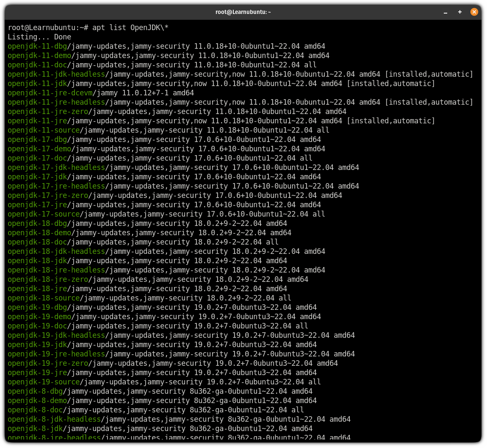Image resolution: width=487 pixels, height=448 pixels.
Task: Click the 'Listing... Done' line
Action: click(39, 37)
